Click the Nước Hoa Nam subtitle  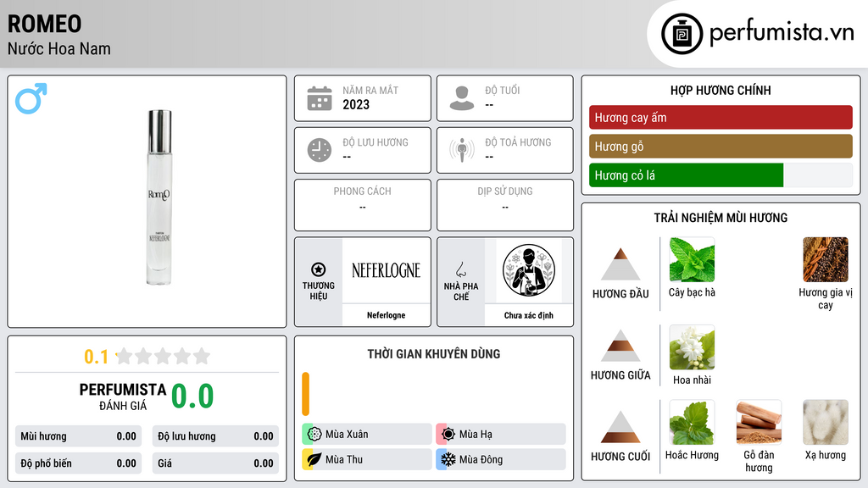tap(59, 48)
